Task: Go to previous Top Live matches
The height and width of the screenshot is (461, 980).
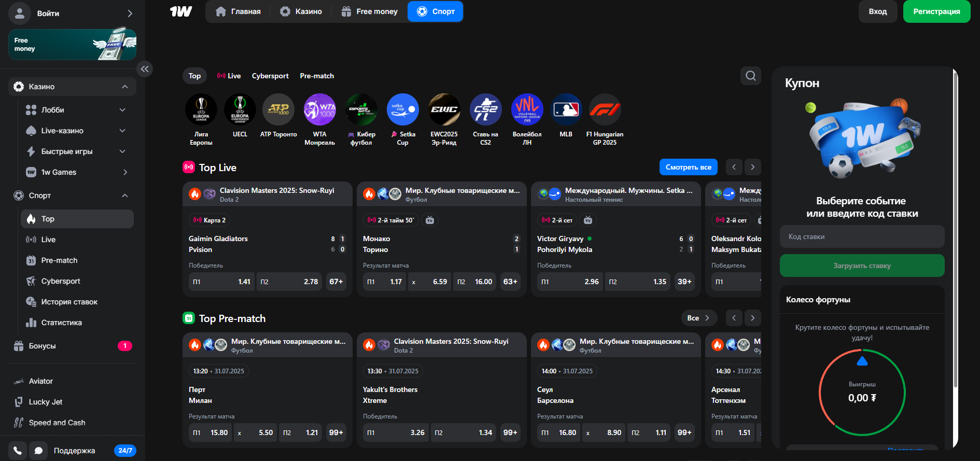Action: point(734,167)
